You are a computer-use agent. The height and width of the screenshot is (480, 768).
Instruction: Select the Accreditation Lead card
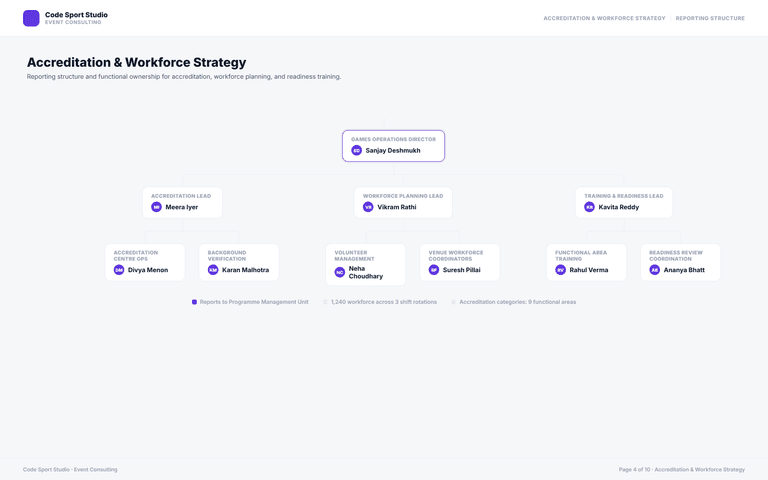182,202
